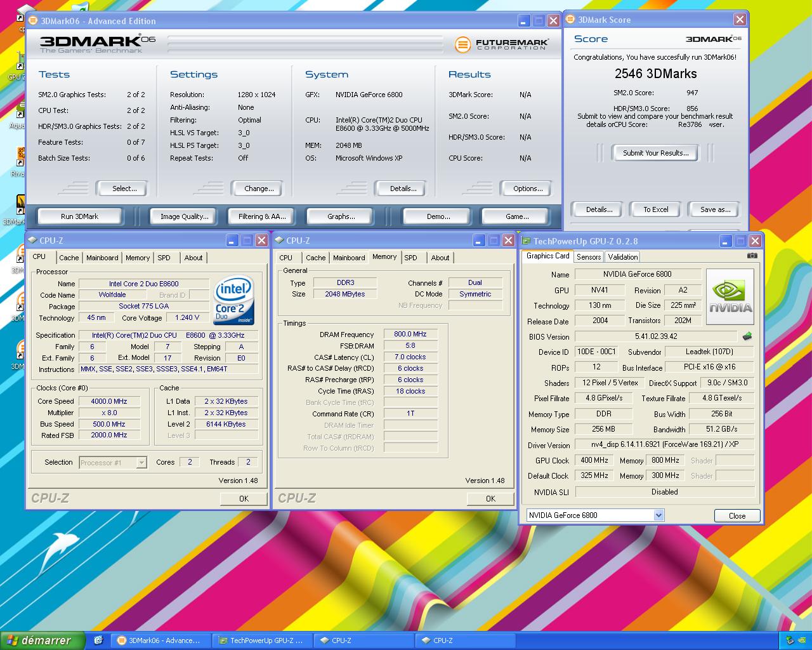
Task: Open the Processor #1 selection dropdown
Action: [x=141, y=463]
